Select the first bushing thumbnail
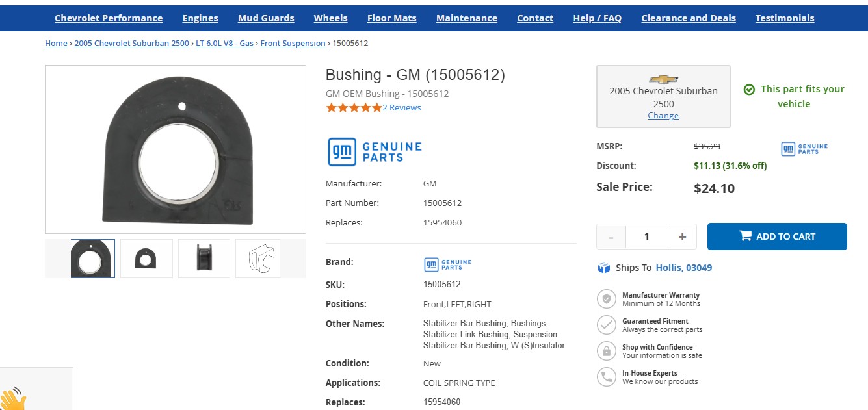Viewport: 868px width, 410px height. tap(91, 259)
